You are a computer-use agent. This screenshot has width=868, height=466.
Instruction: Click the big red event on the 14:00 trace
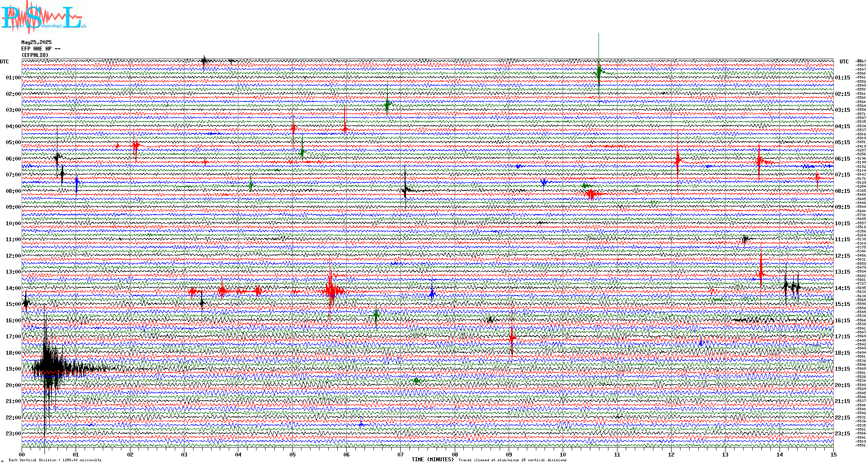pos(331,291)
